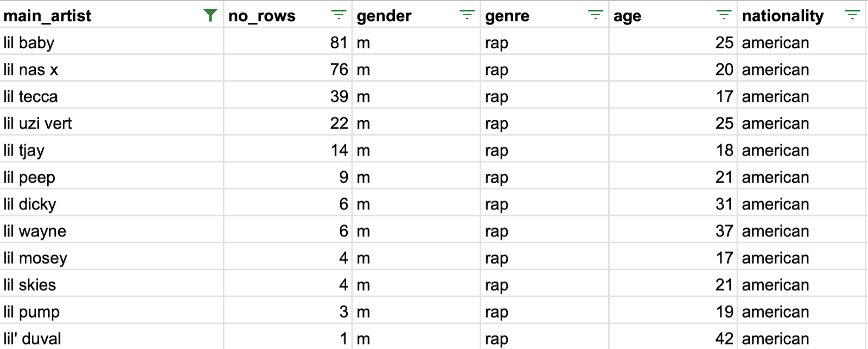Click the age cell showing 37
This screenshot has height=349, width=868.
point(673,230)
